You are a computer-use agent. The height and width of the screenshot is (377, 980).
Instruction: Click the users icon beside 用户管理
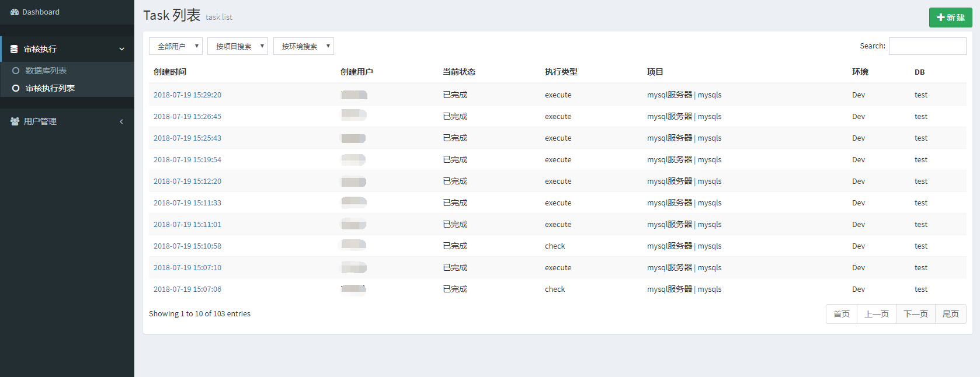click(15, 121)
